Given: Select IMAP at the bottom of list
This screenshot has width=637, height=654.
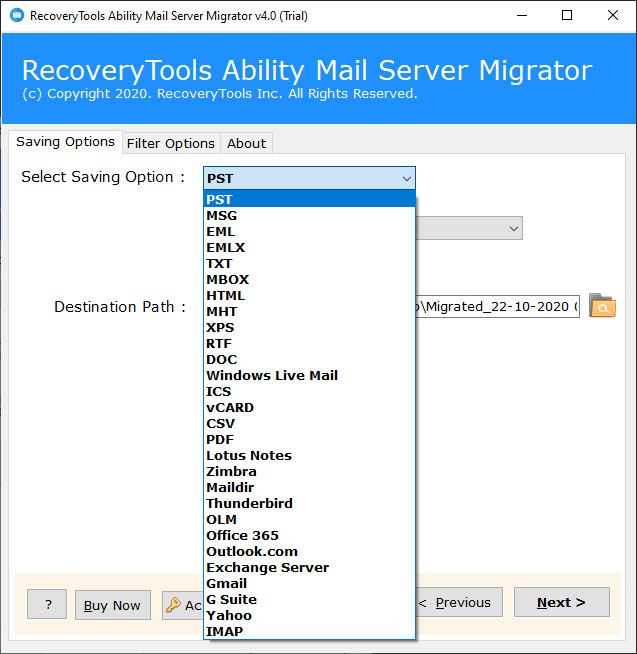Looking at the screenshot, I should pos(224,631).
